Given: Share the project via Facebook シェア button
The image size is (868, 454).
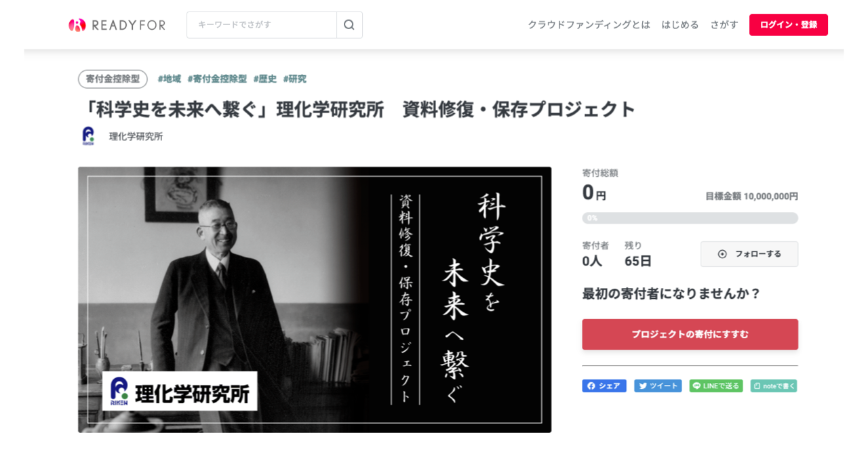Looking at the screenshot, I should coord(604,386).
